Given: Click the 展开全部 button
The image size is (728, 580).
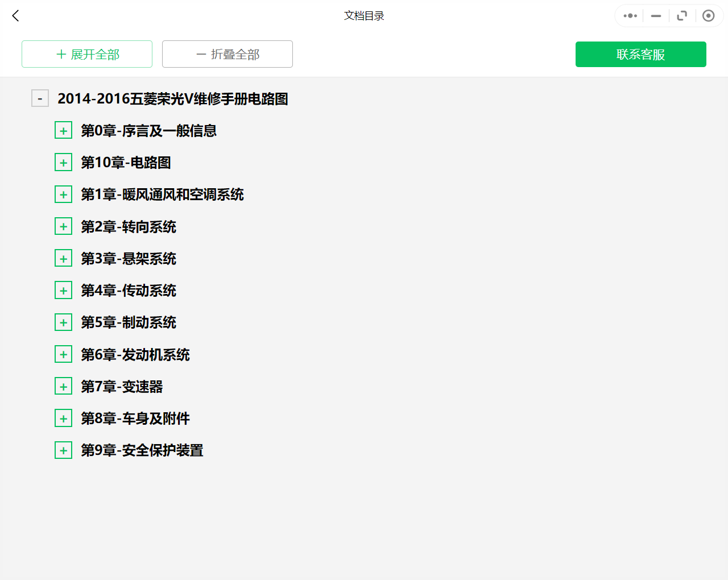Looking at the screenshot, I should point(86,54).
